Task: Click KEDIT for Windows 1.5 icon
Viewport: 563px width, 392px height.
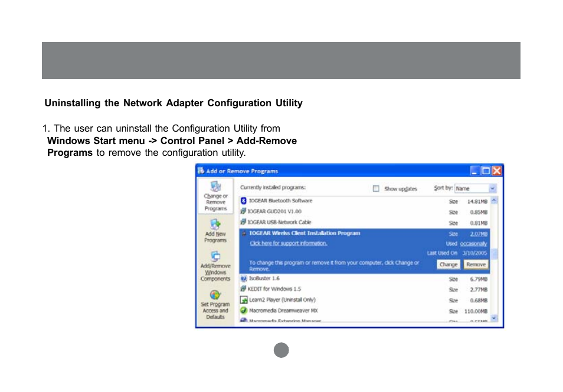Action: (x=244, y=289)
